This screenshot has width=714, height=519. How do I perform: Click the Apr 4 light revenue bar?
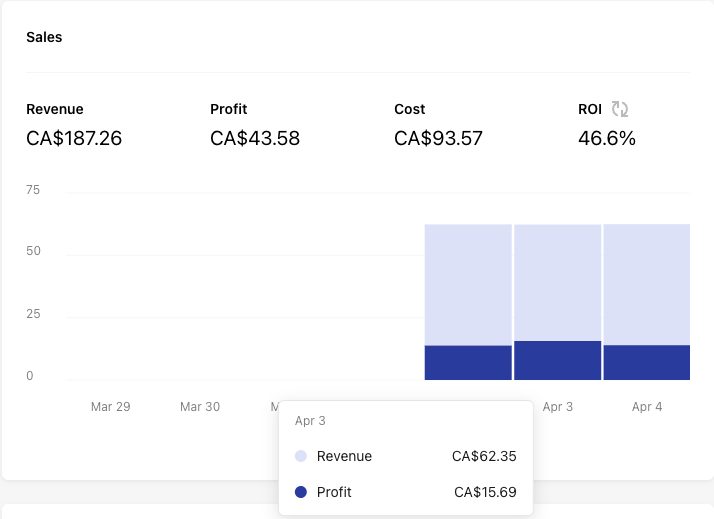coord(647,285)
